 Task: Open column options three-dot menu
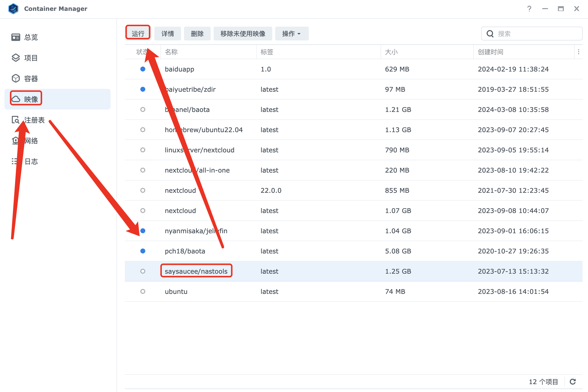point(578,52)
